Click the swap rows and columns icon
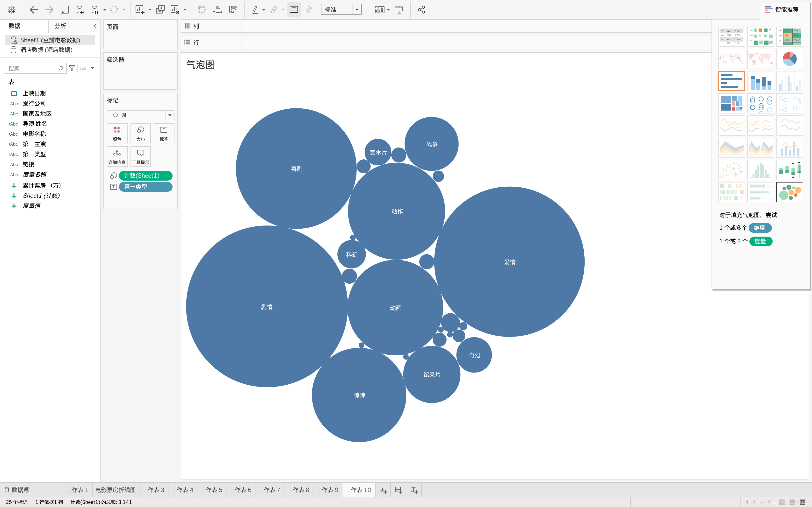Screen dimensions: 812x507 point(201,10)
